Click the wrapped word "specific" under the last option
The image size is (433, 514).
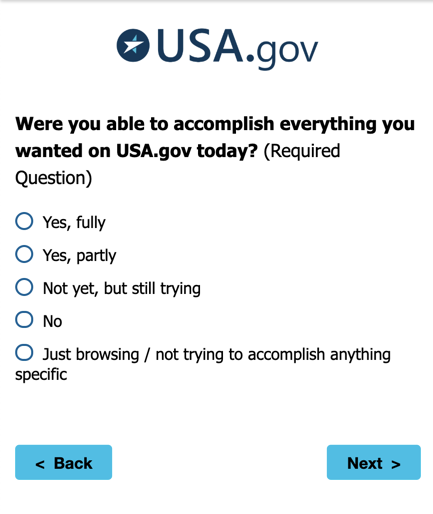41,375
